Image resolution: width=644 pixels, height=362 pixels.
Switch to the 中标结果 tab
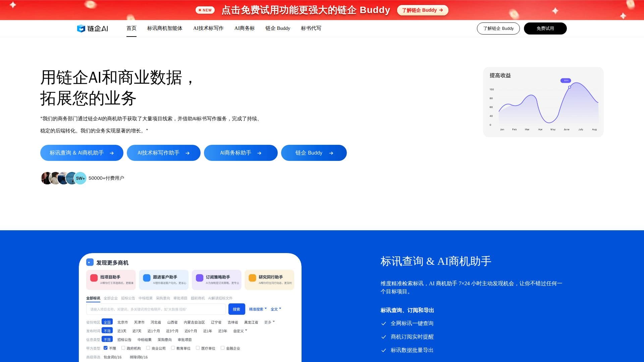[x=146, y=298]
